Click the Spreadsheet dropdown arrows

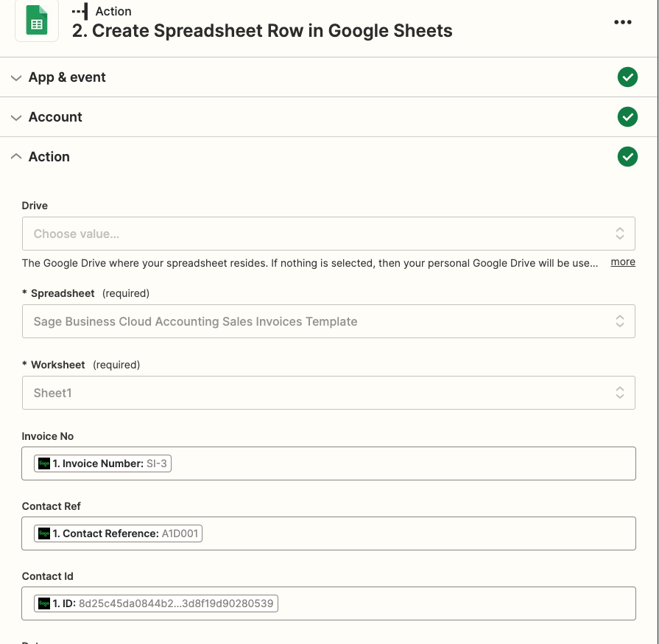(x=619, y=321)
